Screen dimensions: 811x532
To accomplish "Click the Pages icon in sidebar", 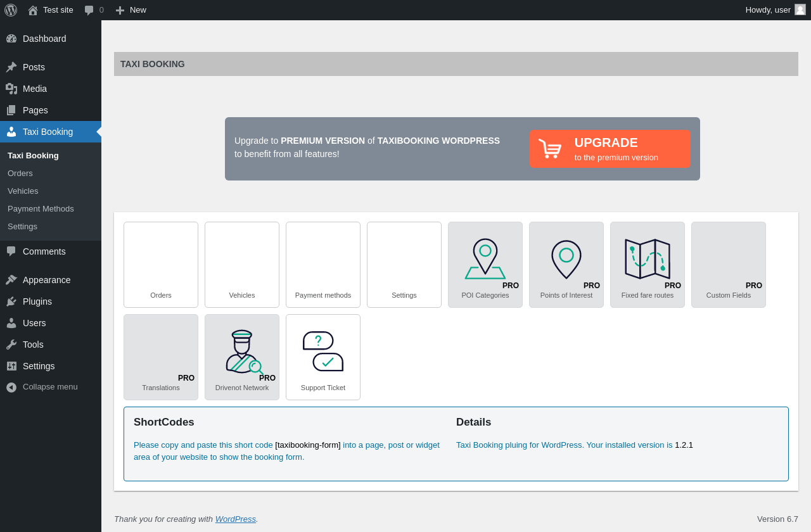I will [x=11, y=110].
